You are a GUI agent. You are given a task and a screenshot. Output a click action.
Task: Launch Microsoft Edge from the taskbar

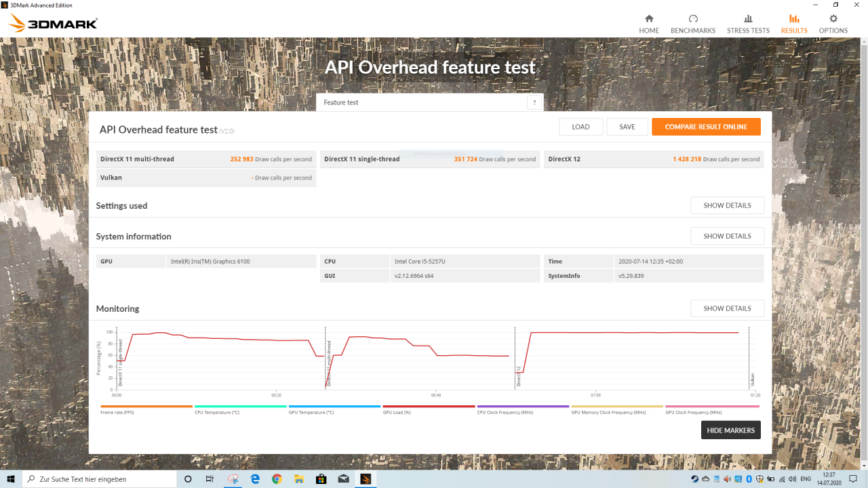(x=255, y=479)
